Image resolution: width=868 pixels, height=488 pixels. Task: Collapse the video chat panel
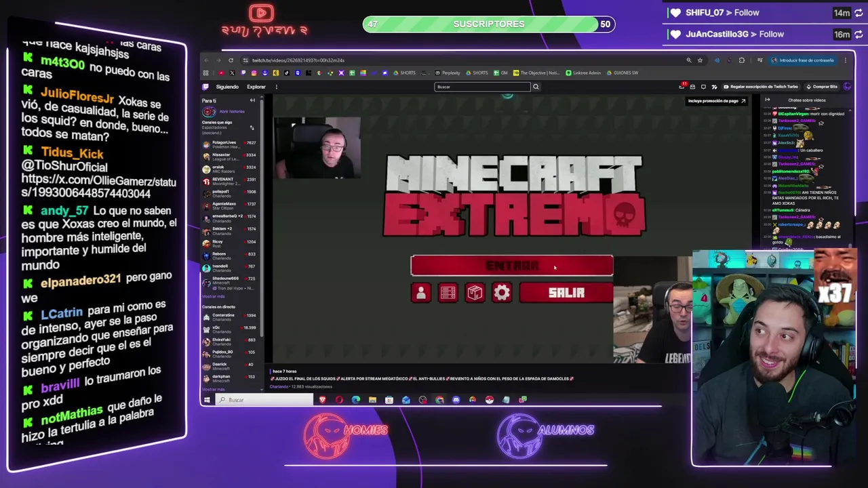[767, 100]
